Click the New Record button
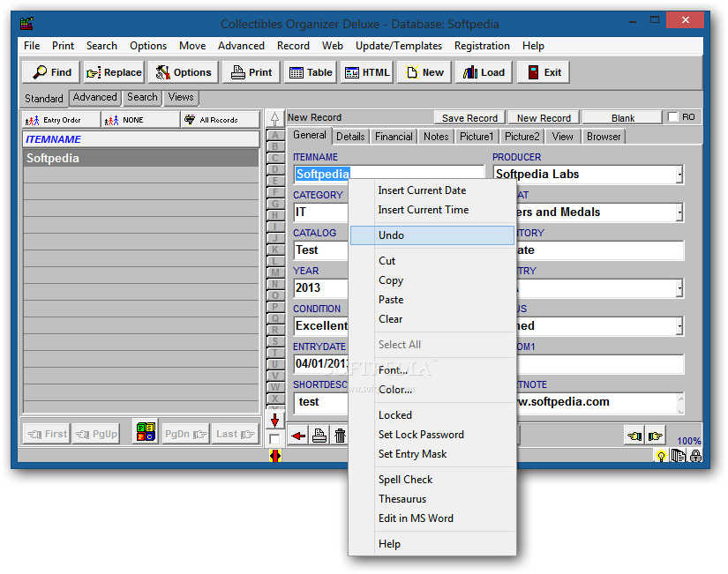 tap(544, 118)
